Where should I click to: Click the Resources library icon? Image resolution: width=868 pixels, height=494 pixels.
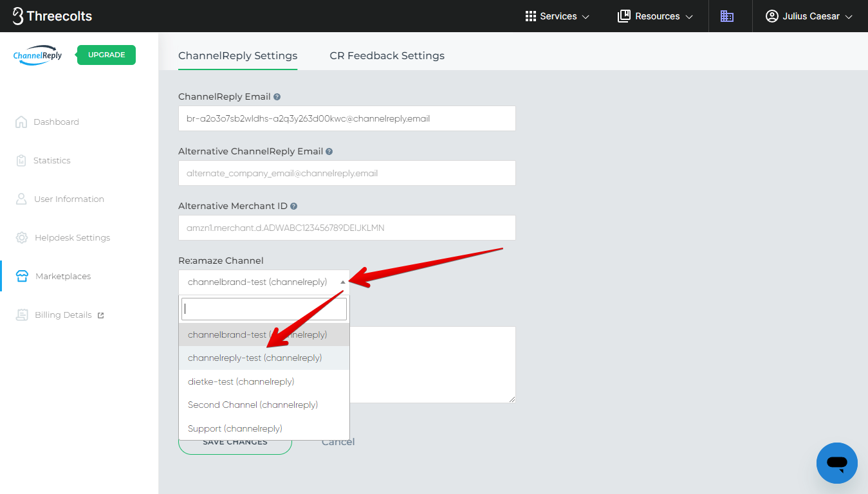(x=623, y=16)
